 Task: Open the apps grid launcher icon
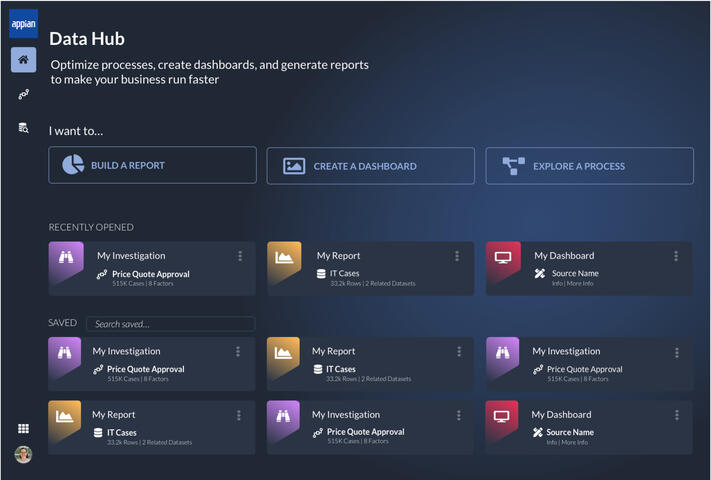tap(23, 428)
